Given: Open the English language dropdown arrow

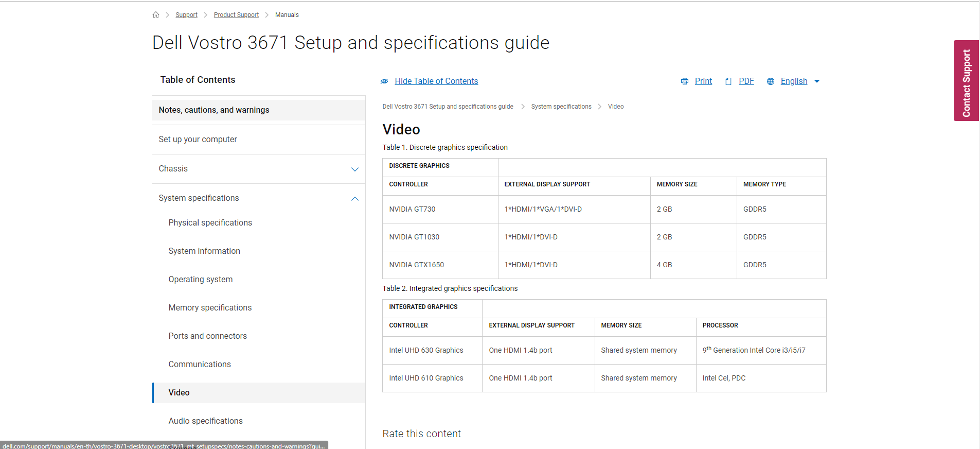Looking at the screenshot, I should click(817, 81).
